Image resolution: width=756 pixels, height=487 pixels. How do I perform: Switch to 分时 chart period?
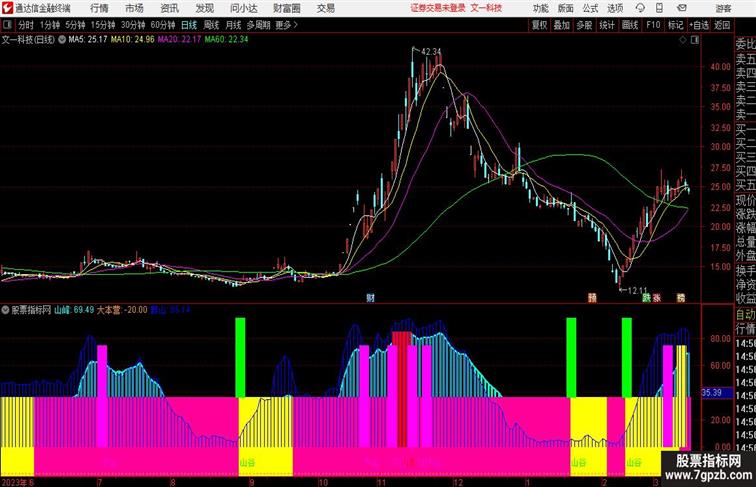point(26,25)
